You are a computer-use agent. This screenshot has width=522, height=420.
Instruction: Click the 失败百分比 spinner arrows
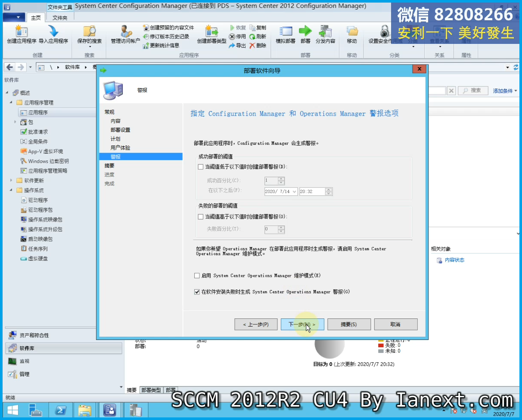[x=281, y=229]
